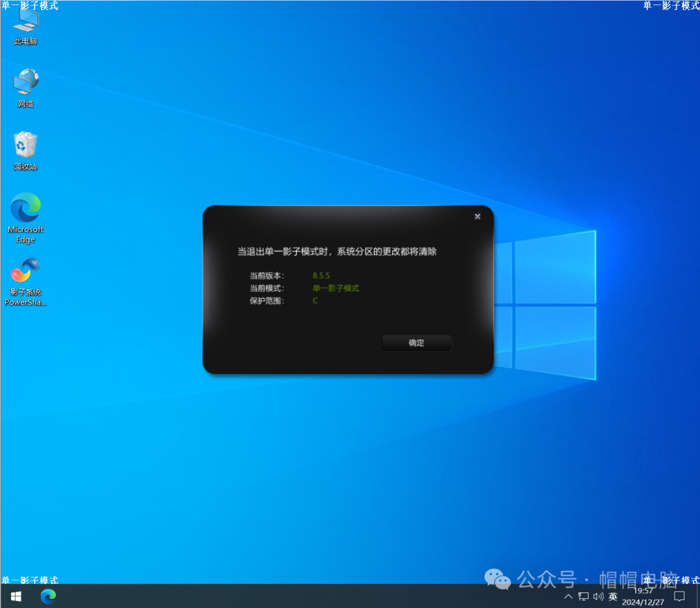
Task: Launch Edge from the taskbar
Action: tap(48, 596)
